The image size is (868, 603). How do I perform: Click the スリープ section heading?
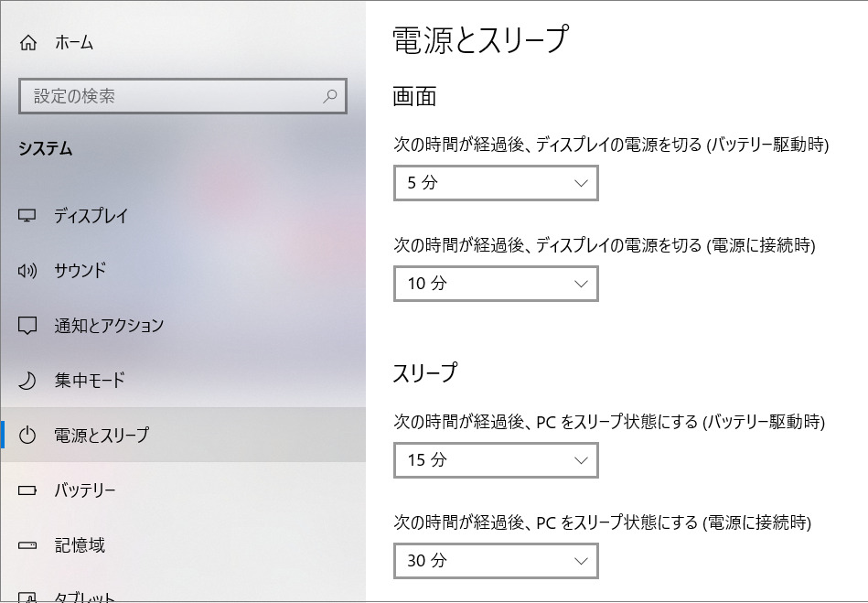[x=425, y=372]
